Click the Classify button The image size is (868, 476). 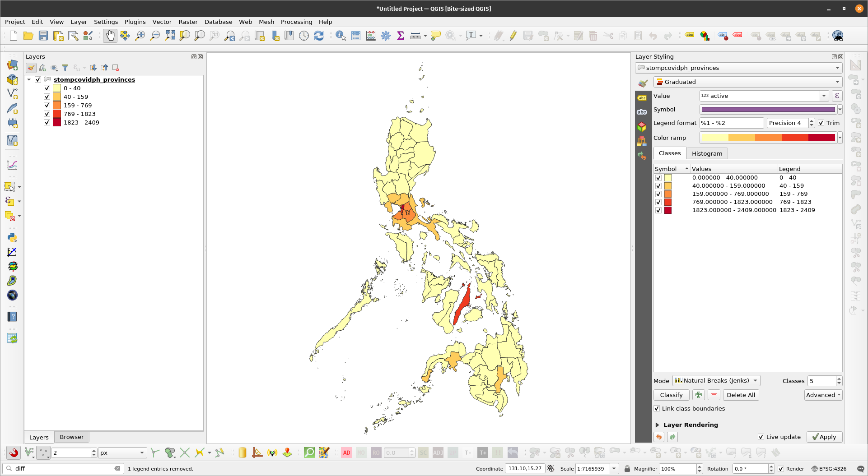point(671,395)
